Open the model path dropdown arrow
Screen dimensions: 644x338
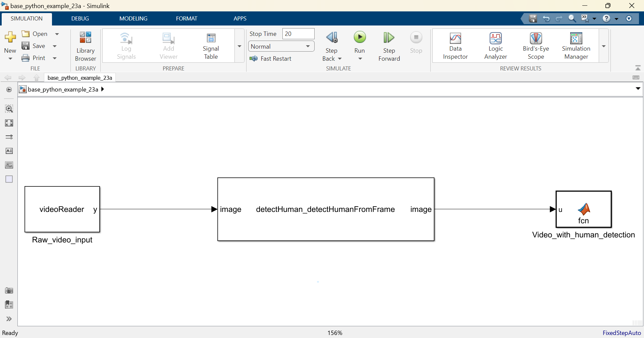click(638, 89)
